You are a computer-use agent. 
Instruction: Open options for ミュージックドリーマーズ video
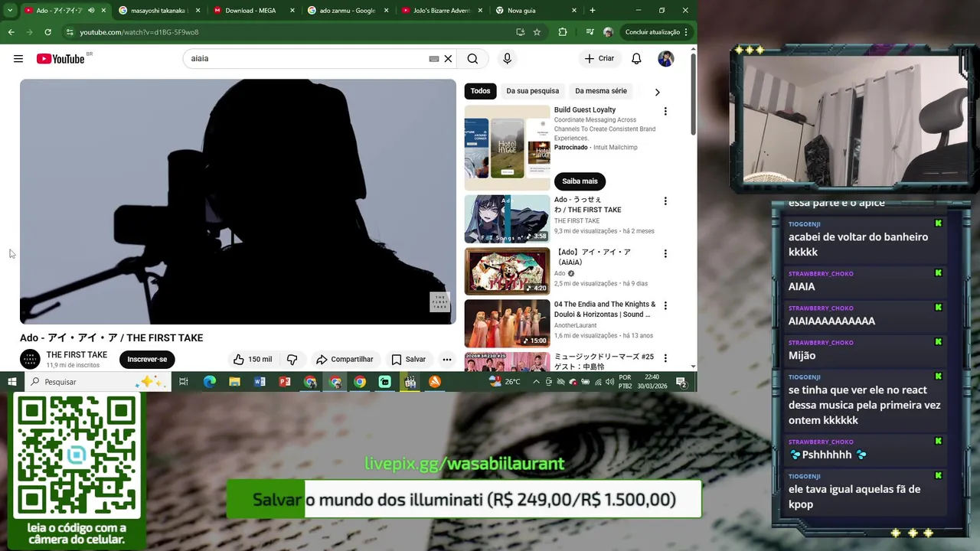(665, 357)
